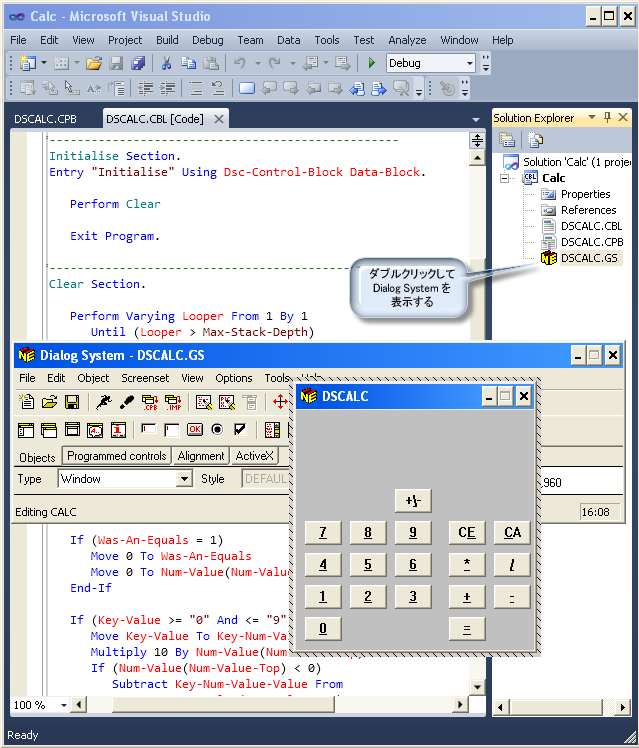Select DSCALC.GS in Solution Explorer
639x748 pixels.
(589, 258)
